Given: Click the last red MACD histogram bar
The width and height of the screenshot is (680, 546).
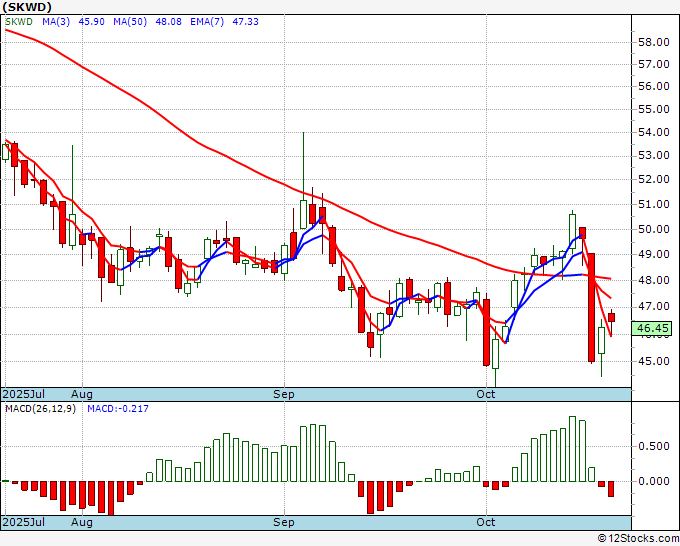Looking at the screenshot, I should (611, 489).
